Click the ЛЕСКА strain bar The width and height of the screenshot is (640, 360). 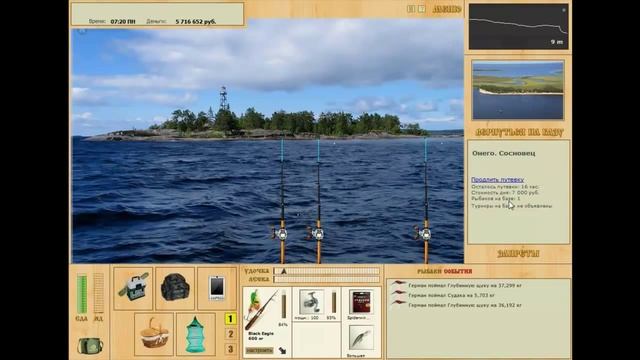[327, 279]
